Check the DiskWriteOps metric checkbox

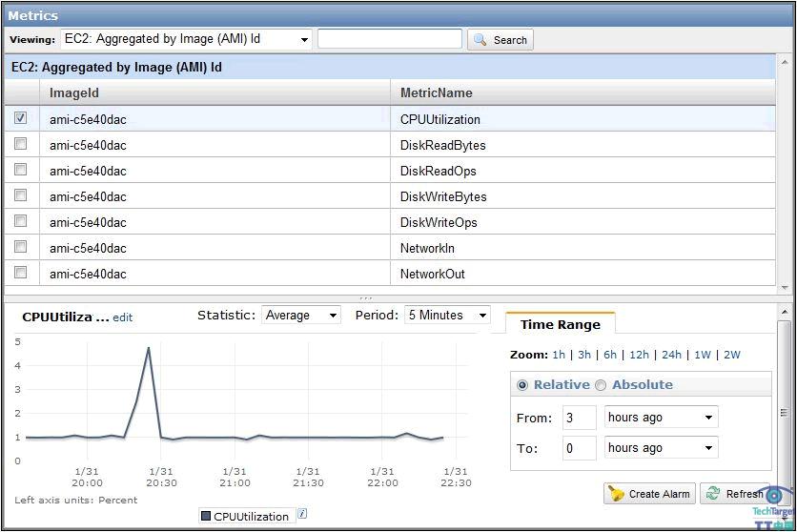(20, 221)
